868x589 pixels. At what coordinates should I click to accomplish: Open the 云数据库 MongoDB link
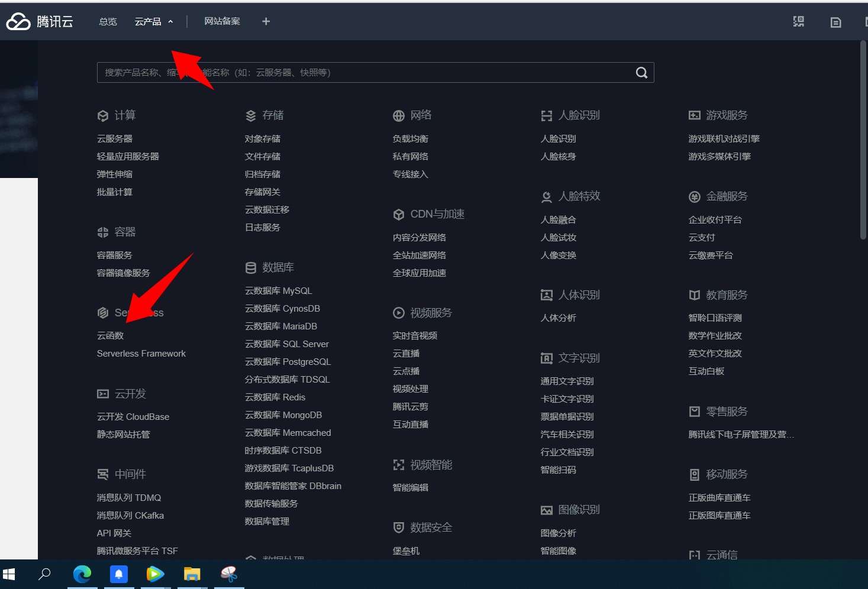[283, 415]
